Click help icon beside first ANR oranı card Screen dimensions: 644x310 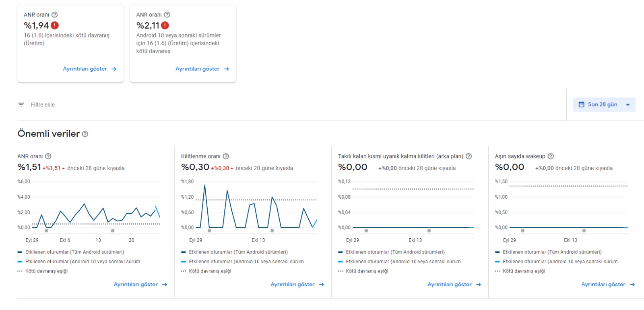54,15
